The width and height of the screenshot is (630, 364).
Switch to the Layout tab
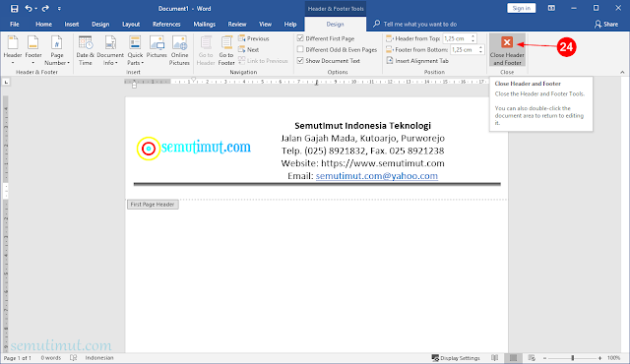click(x=131, y=24)
